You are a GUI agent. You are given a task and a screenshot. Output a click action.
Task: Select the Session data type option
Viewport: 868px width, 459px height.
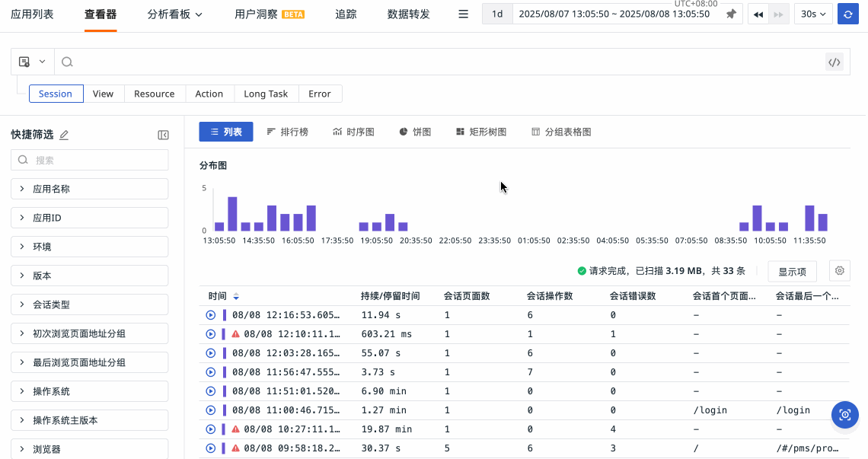click(x=56, y=94)
